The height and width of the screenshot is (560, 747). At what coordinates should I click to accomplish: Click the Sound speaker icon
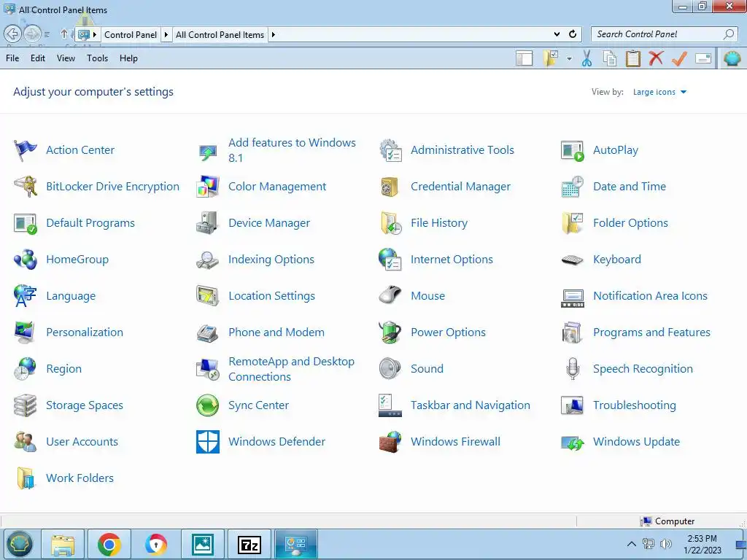390,369
